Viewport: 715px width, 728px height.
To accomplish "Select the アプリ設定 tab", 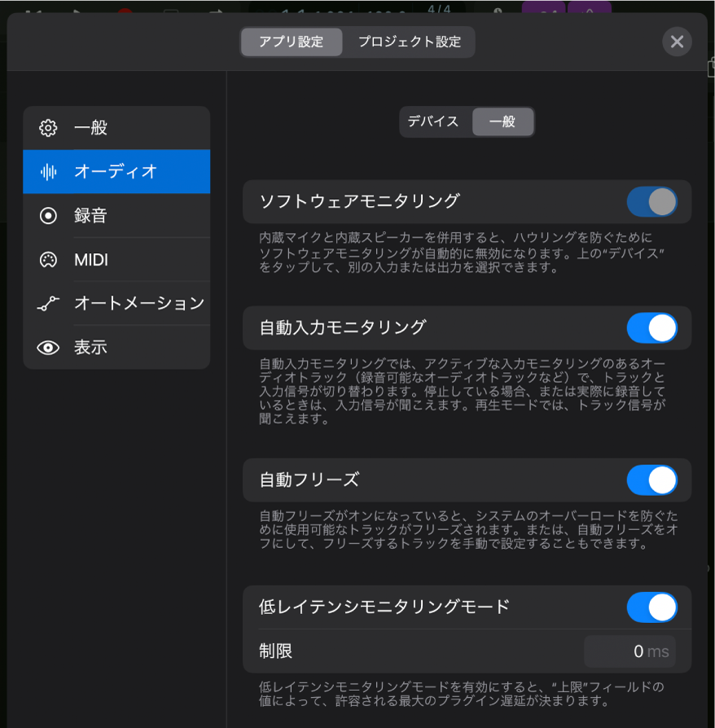I will click(291, 42).
